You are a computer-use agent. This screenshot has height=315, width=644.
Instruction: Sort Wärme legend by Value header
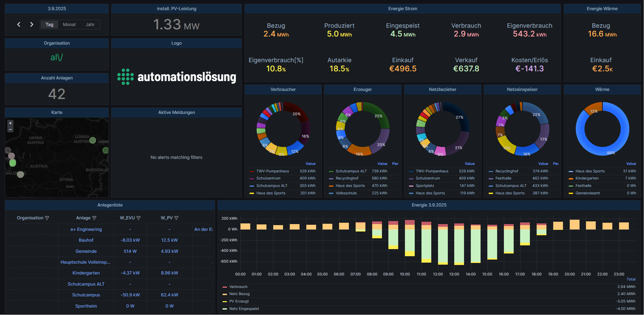pos(631,164)
